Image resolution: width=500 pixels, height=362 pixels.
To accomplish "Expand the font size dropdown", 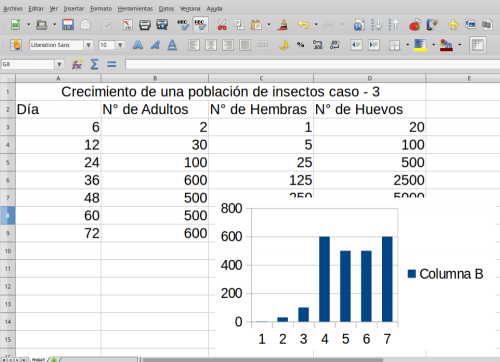I will tap(120, 45).
